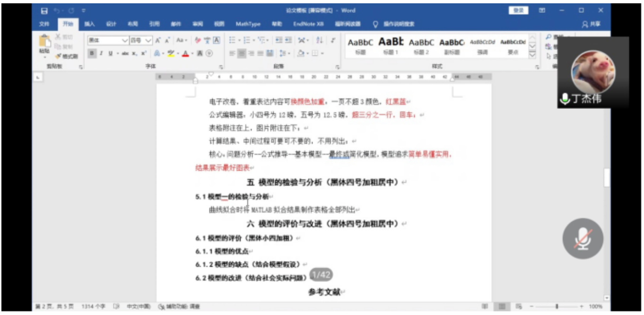This screenshot has width=644, height=315.
Task: Expand the Styles gallery more arrow
Action: [x=532, y=54]
